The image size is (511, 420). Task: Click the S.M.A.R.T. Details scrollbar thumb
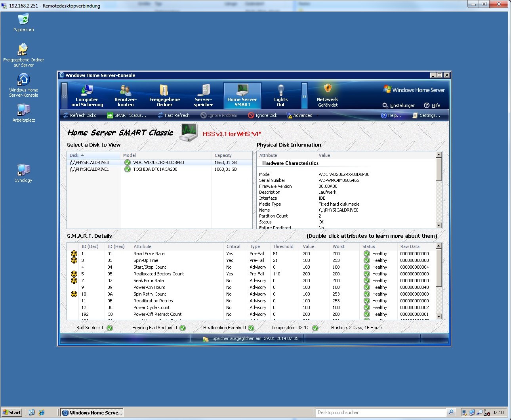[x=439, y=268]
